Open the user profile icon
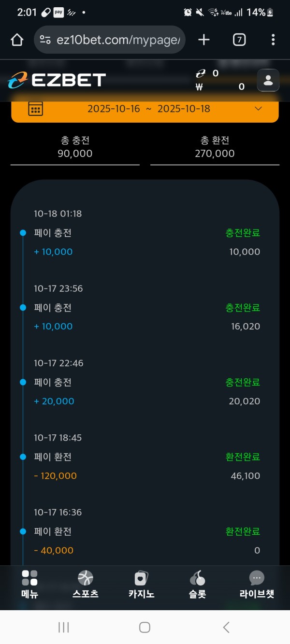 tap(268, 80)
